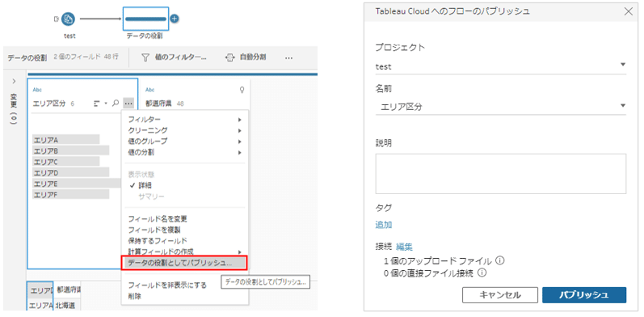Image resolution: width=644 pixels, height=317 pixels.
Task: Expand the 変更 side pane chevron
Action: 14,81
